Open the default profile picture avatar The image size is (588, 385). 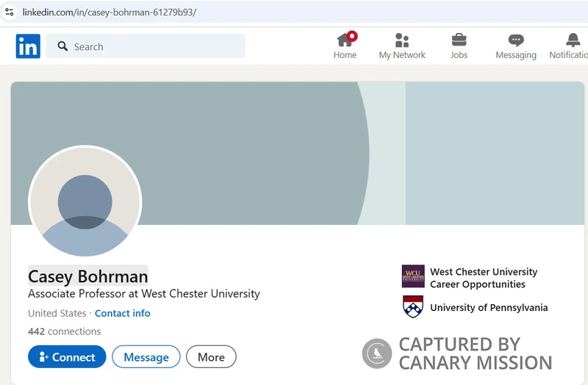coord(85,201)
